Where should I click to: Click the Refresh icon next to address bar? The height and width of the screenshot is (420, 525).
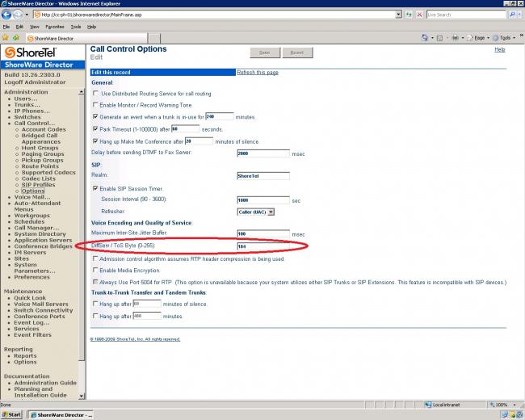(x=409, y=15)
